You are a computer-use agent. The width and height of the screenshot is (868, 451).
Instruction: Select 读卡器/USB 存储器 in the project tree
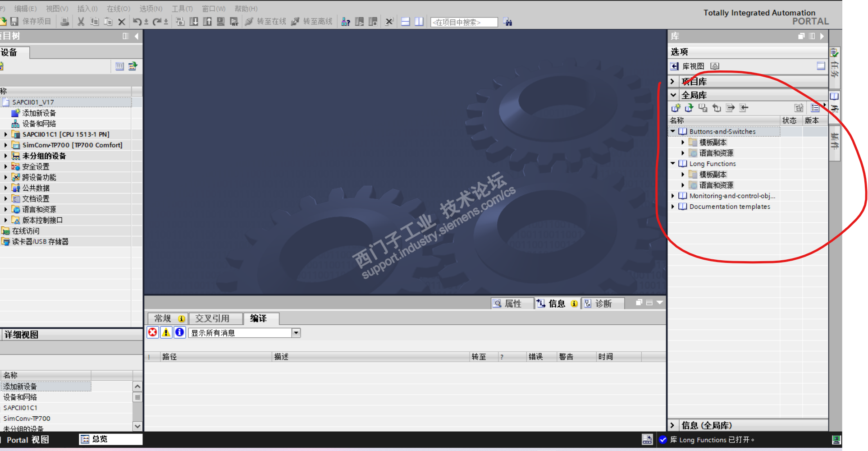click(x=40, y=242)
